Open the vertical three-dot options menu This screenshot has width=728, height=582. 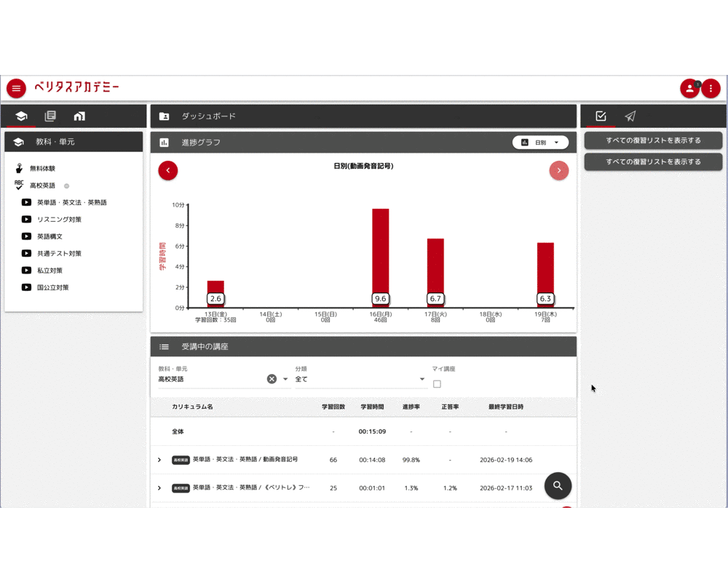click(x=711, y=89)
